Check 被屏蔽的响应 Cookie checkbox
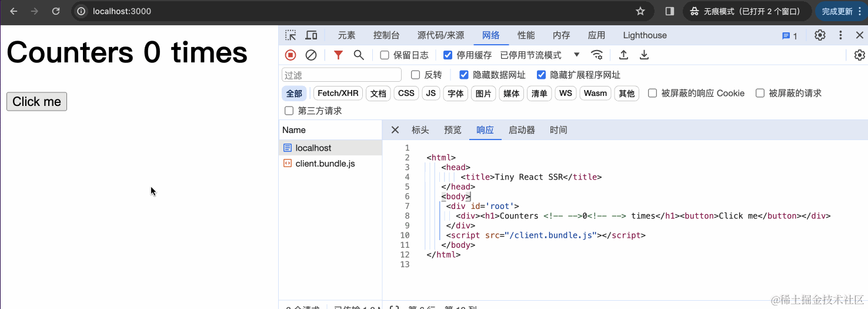The height and width of the screenshot is (309, 868). (652, 93)
